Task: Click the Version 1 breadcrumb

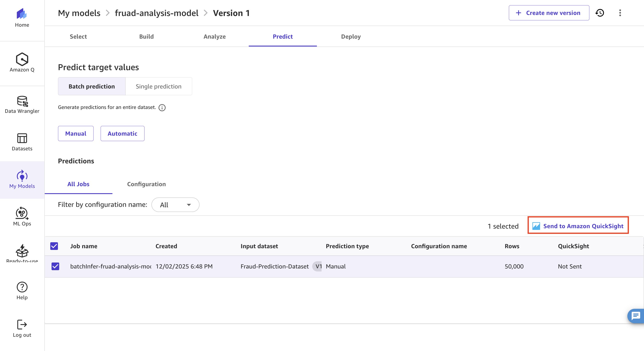Action: click(231, 13)
